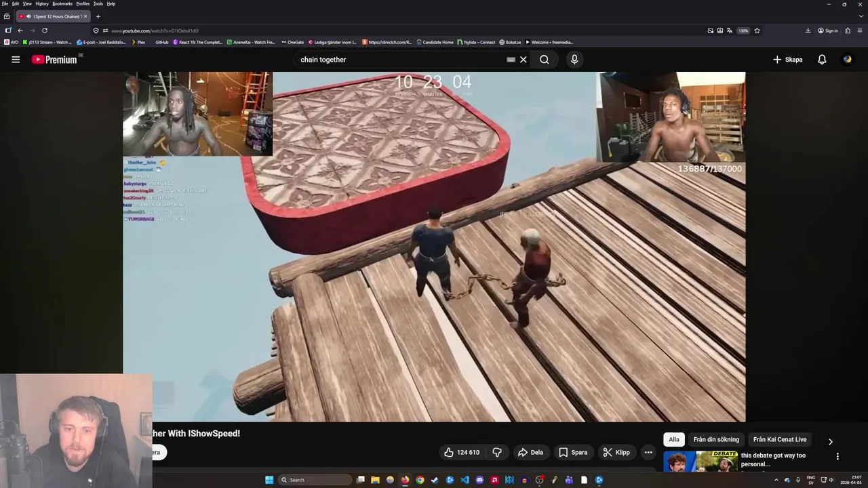This screenshot has width=868, height=488.
Task: Open the YouTube guide hamburger menu
Action: (x=16, y=60)
